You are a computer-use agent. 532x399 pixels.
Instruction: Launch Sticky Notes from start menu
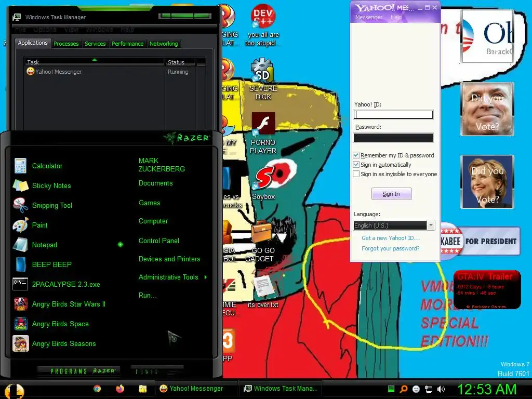click(42, 185)
